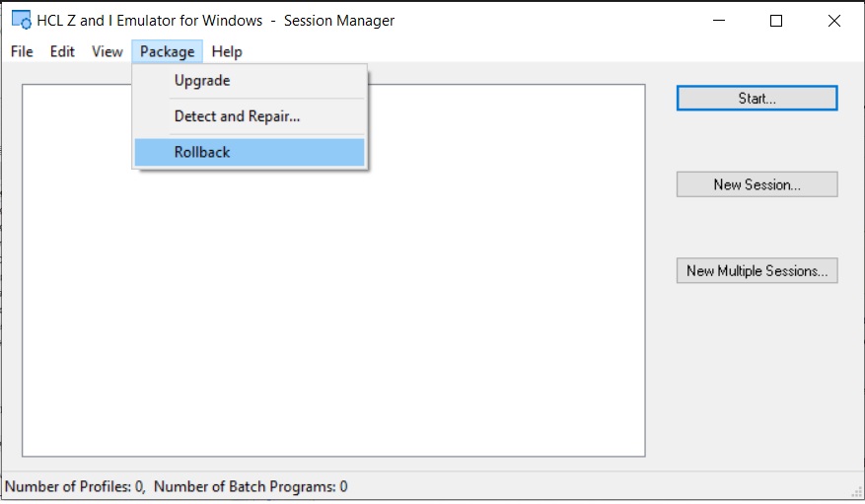Click the HCL Z and I Emulator title bar icon
The height and width of the screenshot is (504, 865).
pos(20,21)
